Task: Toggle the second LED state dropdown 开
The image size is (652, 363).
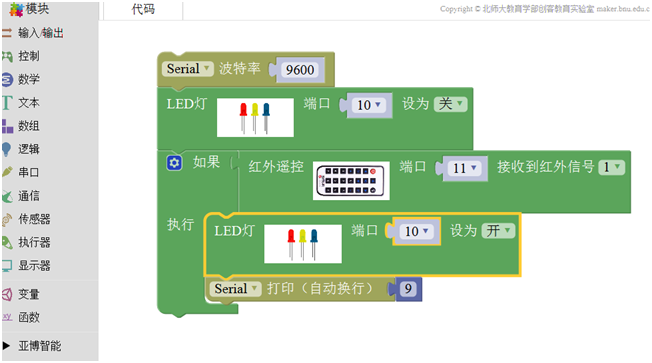Action: 498,230
